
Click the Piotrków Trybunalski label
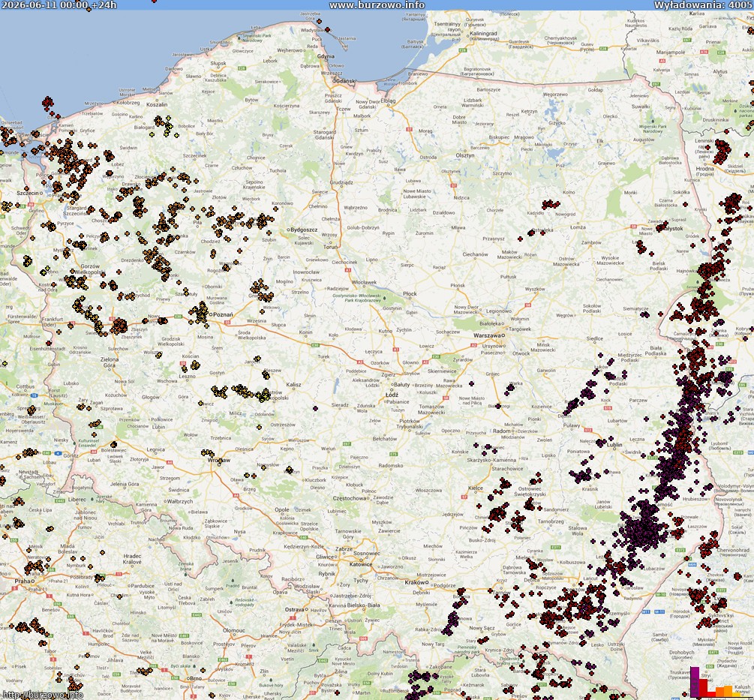[410, 424]
